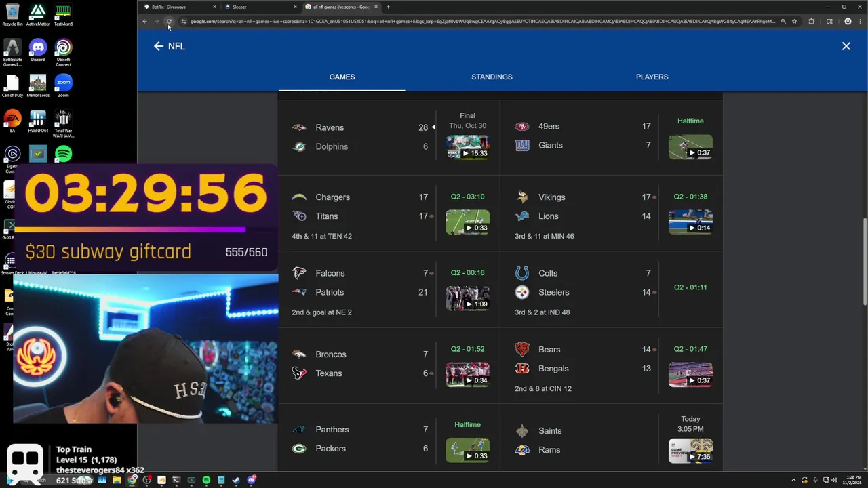Open Ubisoft Connect desktop shortcut
Screen dimensions: 868x488
point(63,52)
